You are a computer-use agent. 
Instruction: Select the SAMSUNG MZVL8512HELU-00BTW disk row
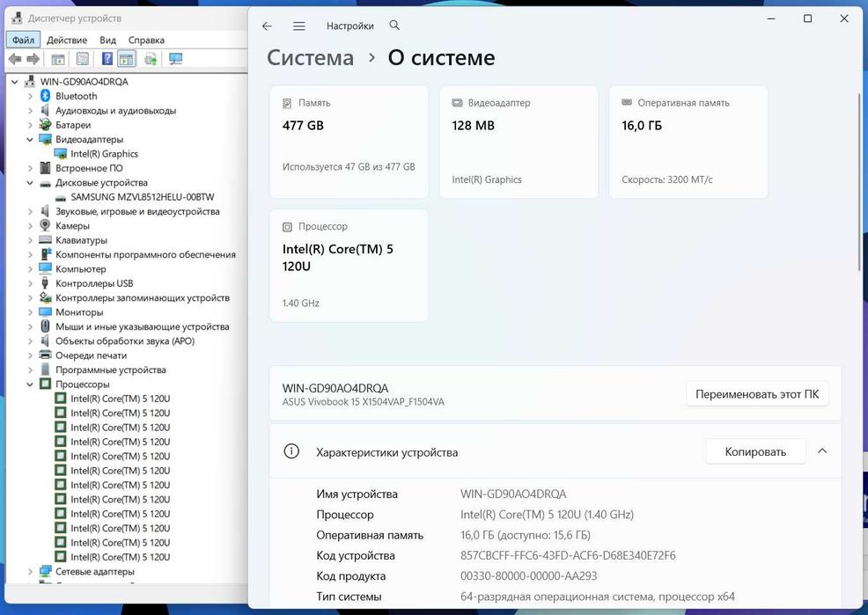point(143,197)
